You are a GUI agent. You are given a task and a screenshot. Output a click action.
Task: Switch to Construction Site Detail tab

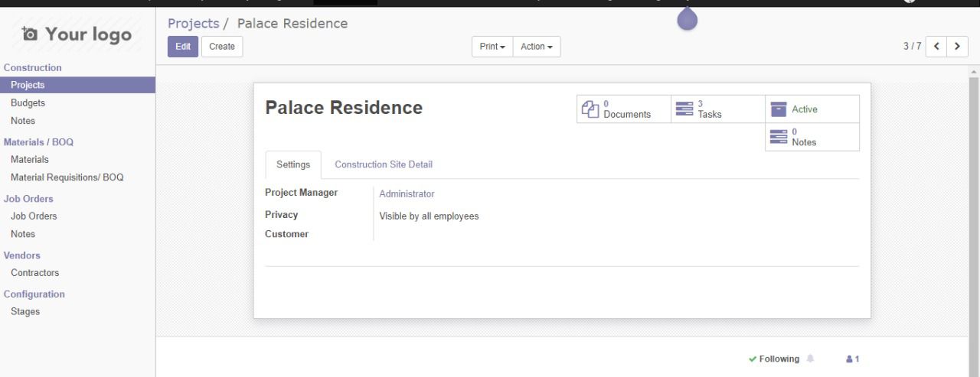[x=384, y=164]
